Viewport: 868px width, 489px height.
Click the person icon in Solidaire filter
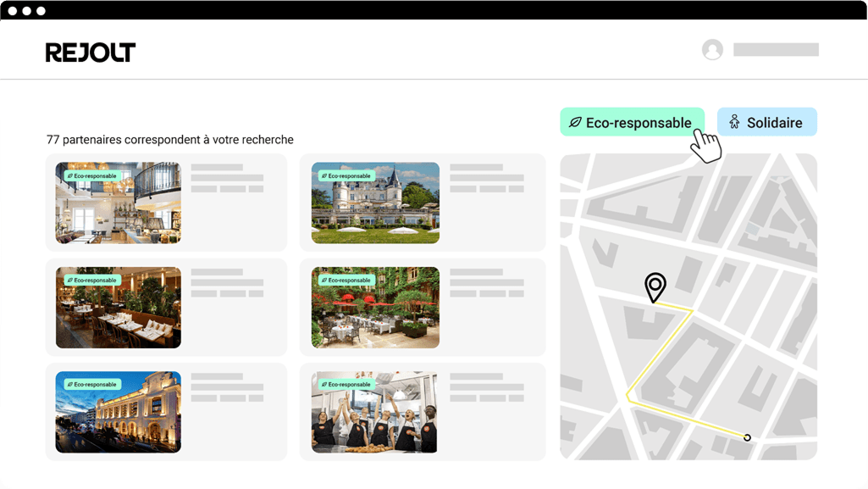coord(734,123)
